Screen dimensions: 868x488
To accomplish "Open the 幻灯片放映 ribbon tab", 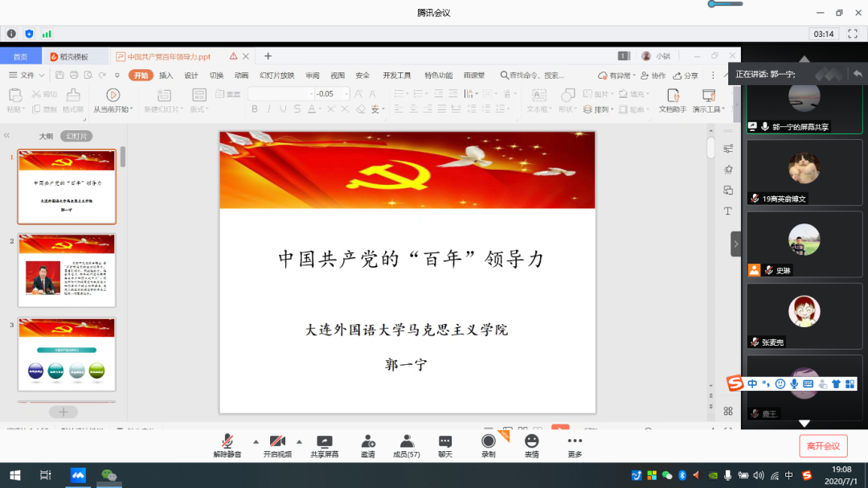I will coord(276,76).
